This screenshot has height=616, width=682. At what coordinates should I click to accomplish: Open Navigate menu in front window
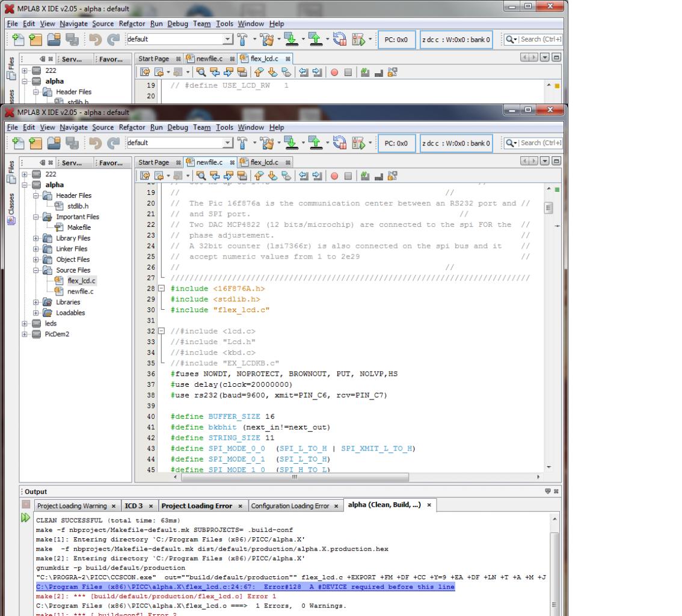(73, 127)
